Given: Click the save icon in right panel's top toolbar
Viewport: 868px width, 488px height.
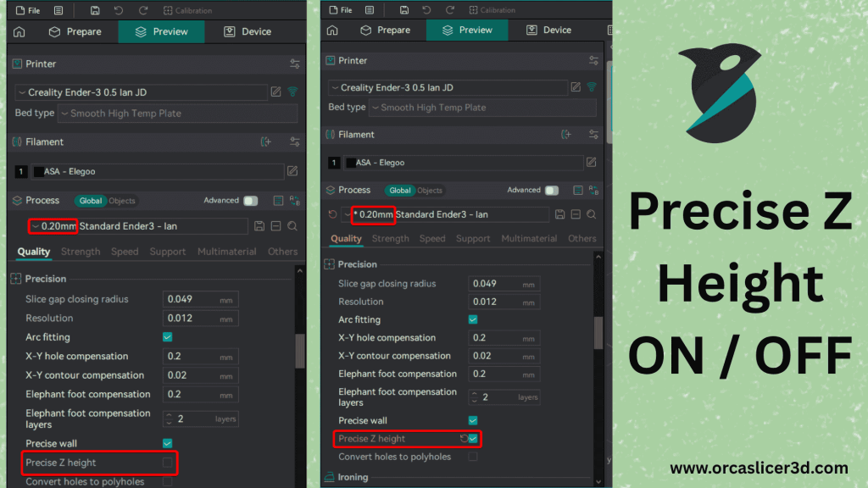Looking at the screenshot, I should click(x=405, y=10).
